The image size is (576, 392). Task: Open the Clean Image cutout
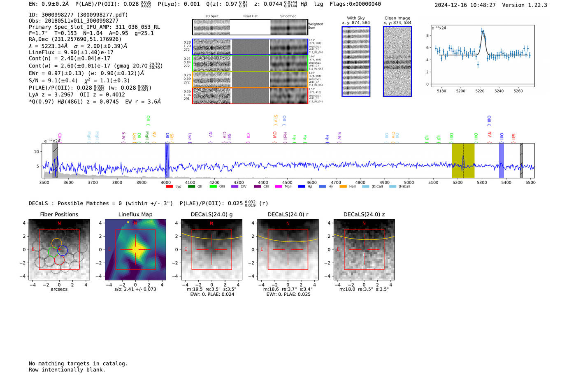(x=397, y=61)
